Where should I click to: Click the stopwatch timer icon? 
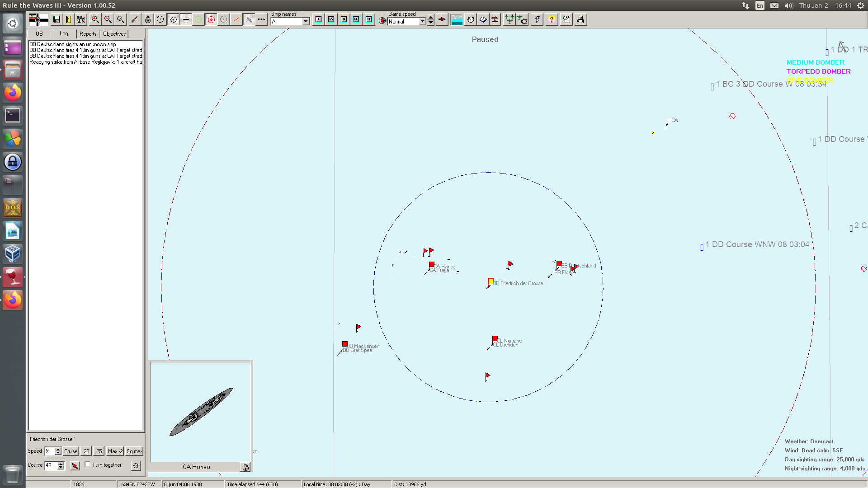click(471, 19)
